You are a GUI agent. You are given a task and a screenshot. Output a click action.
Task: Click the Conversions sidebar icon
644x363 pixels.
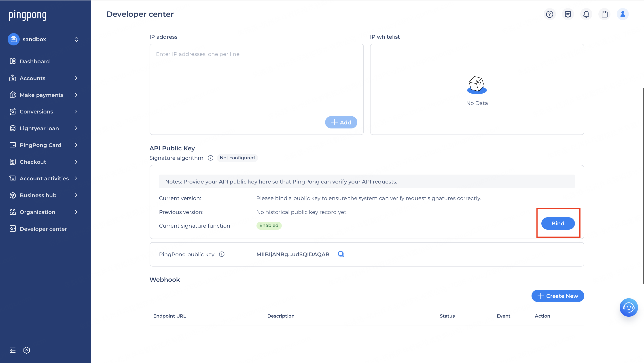[13, 112]
